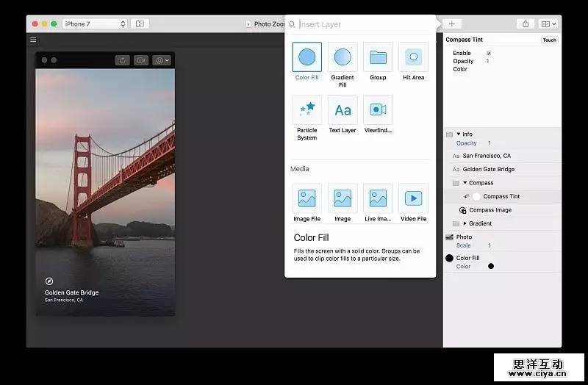This screenshot has width=588, height=385.
Task: Open the iPhone 7 device dropdown
Action: [94, 24]
